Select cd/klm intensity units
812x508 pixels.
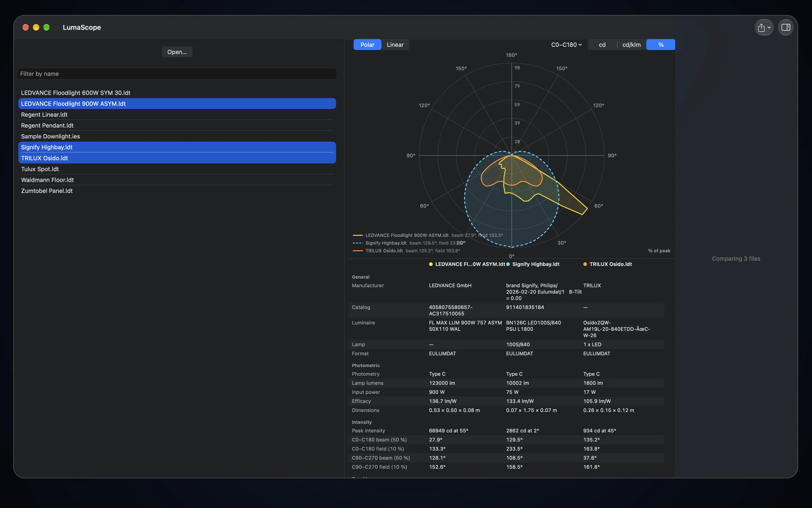632,45
